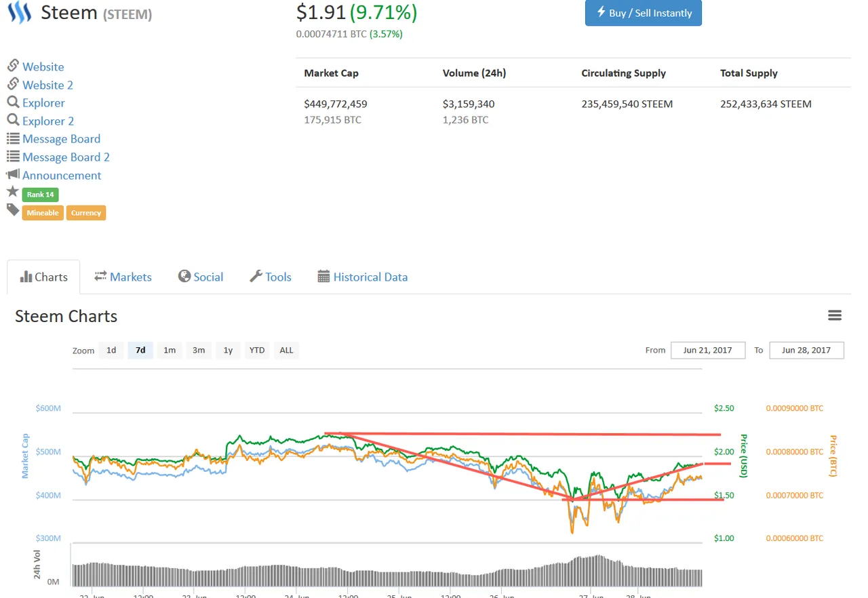The image size is (868, 598).
Task: Click the list icon beside Message Board 2
Action: pyautogui.click(x=13, y=156)
